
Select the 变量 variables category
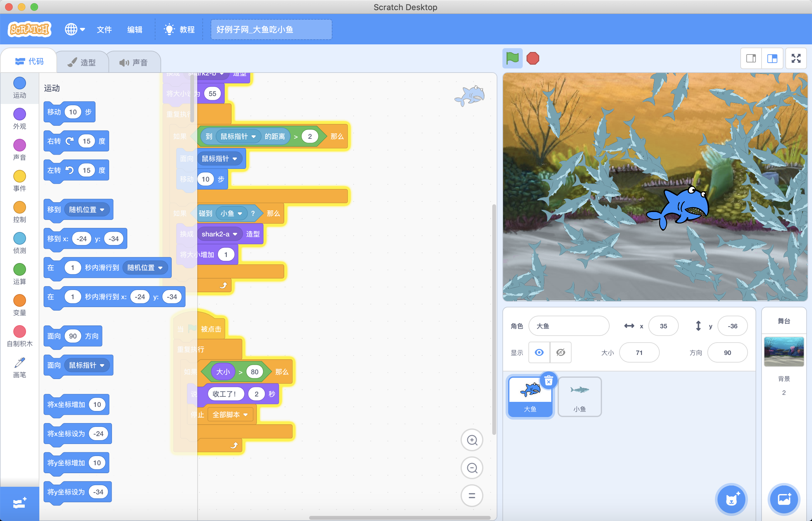tap(20, 306)
